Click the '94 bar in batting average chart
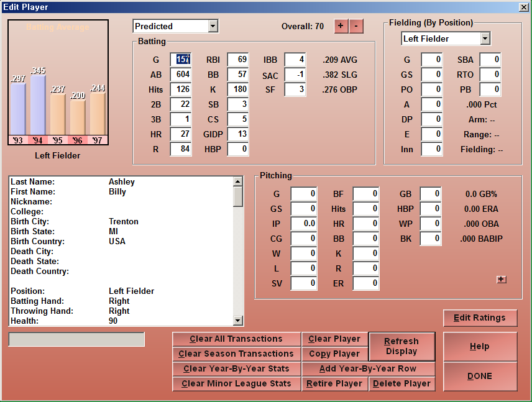 pyautogui.click(x=39, y=104)
